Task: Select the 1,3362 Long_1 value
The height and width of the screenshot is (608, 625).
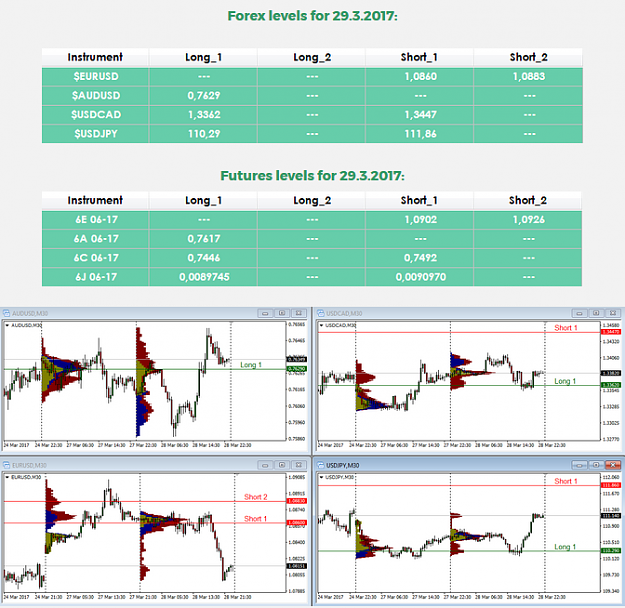Action: coord(204,115)
